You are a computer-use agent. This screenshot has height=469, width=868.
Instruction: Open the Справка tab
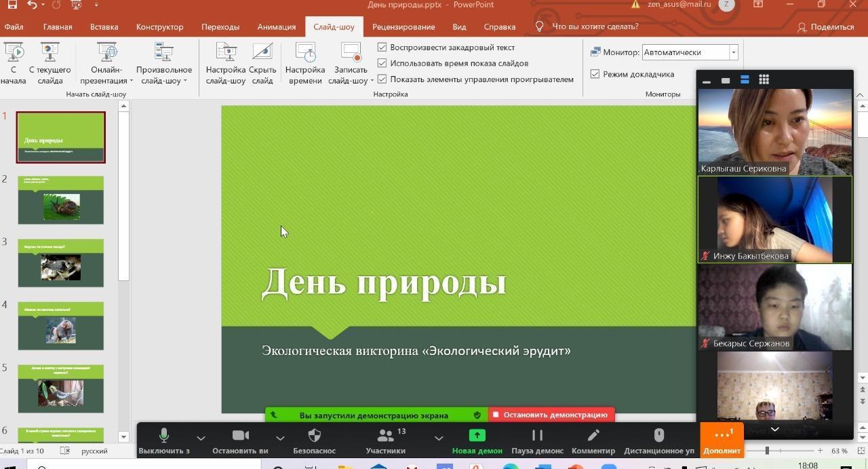(500, 26)
